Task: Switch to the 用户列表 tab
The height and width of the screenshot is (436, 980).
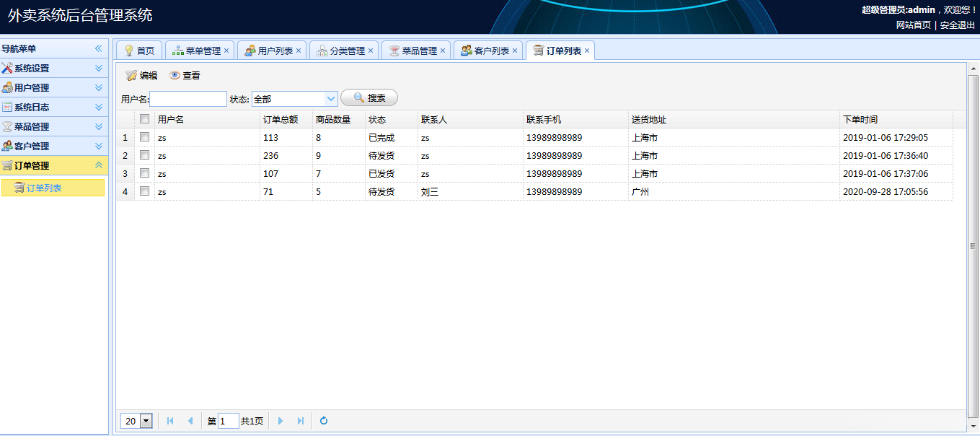Action: coord(271,51)
